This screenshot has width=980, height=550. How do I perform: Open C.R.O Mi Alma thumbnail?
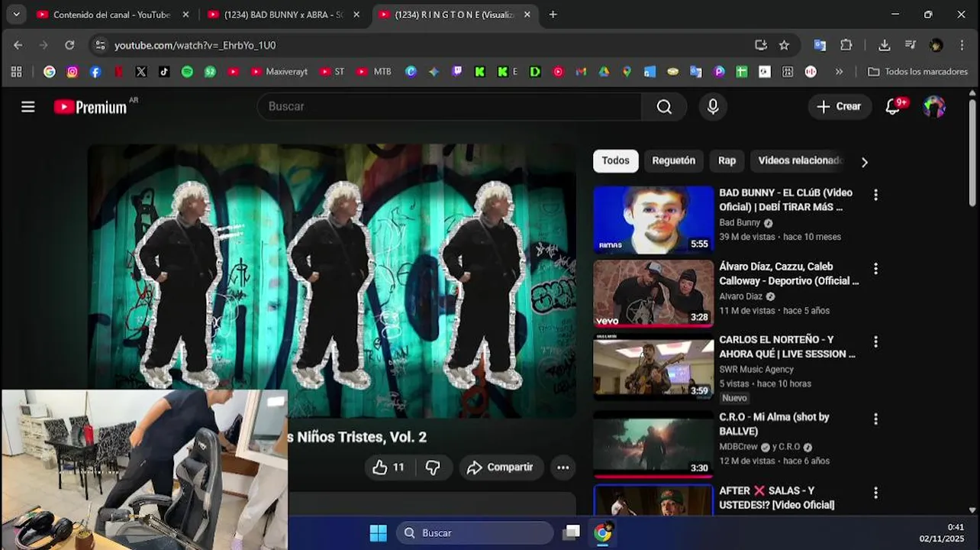(x=653, y=445)
